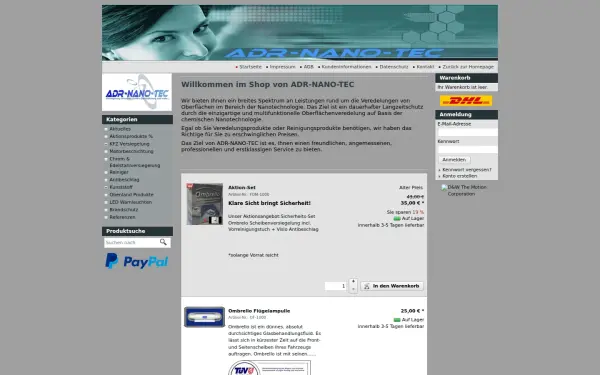Screen dimensions: 600x375
Task: Open Impressum in the top menu
Action: tap(282, 67)
